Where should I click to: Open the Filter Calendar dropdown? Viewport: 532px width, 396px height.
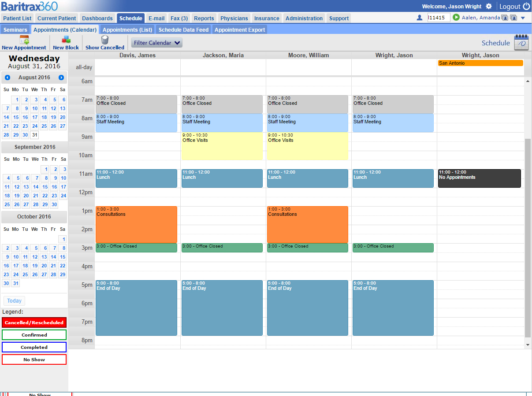[157, 43]
